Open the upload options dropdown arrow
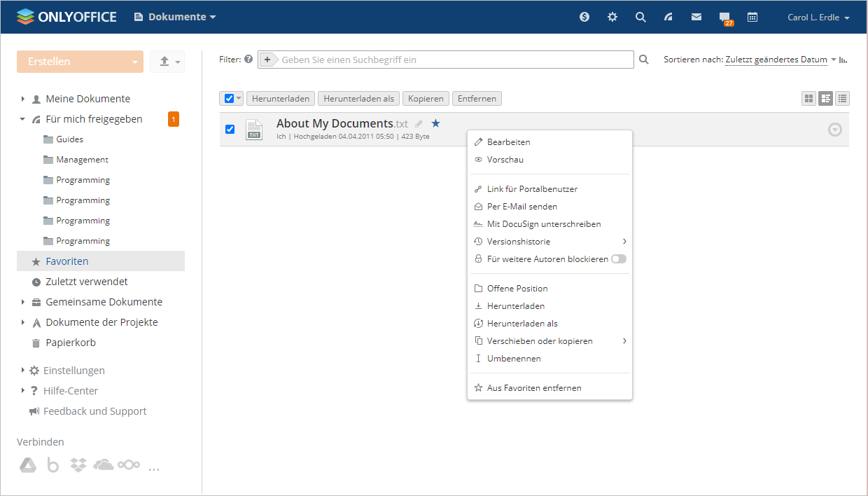 coord(178,62)
